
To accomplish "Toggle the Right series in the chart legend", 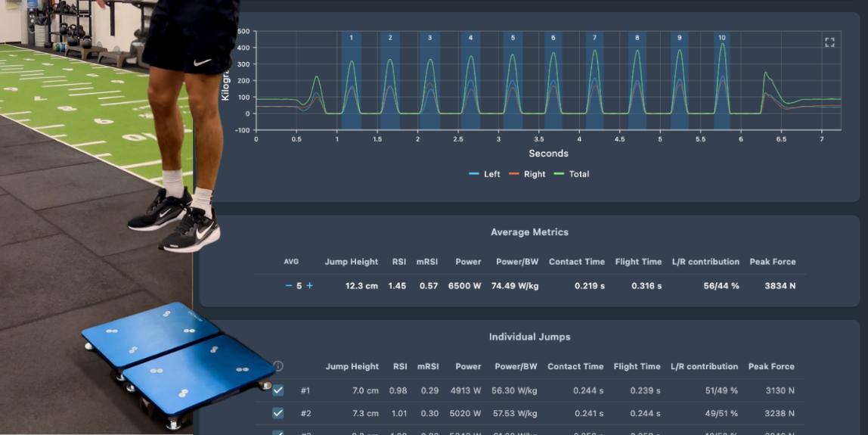I will point(527,174).
